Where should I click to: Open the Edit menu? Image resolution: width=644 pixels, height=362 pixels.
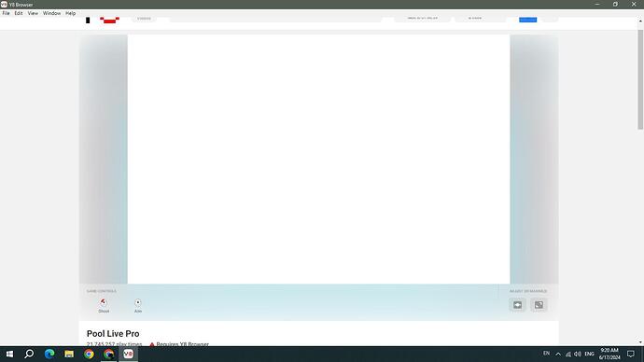pos(19,13)
